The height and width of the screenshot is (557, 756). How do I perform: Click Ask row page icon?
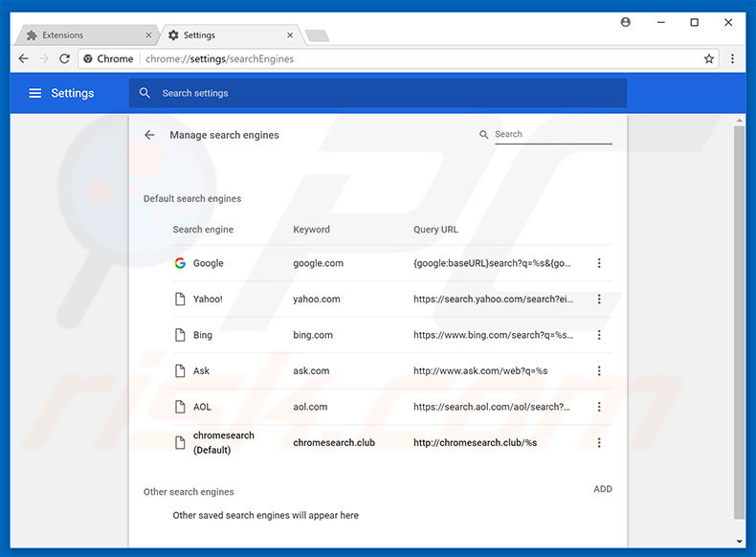[x=180, y=370]
